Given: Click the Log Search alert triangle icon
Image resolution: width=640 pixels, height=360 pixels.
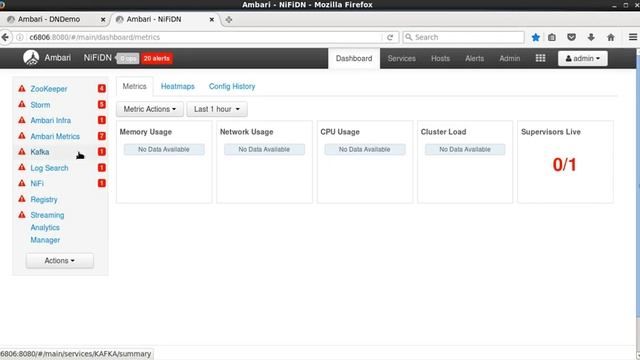Looking at the screenshot, I should point(22,167).
